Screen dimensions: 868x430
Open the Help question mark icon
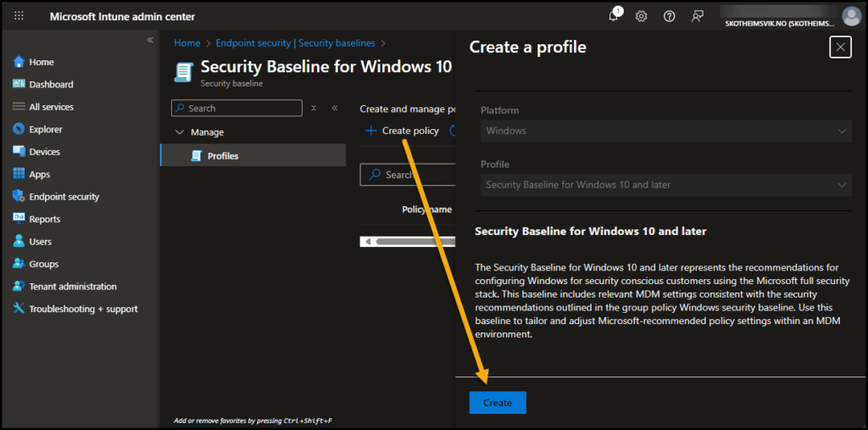pyautogui.click(x=670, y=16)
